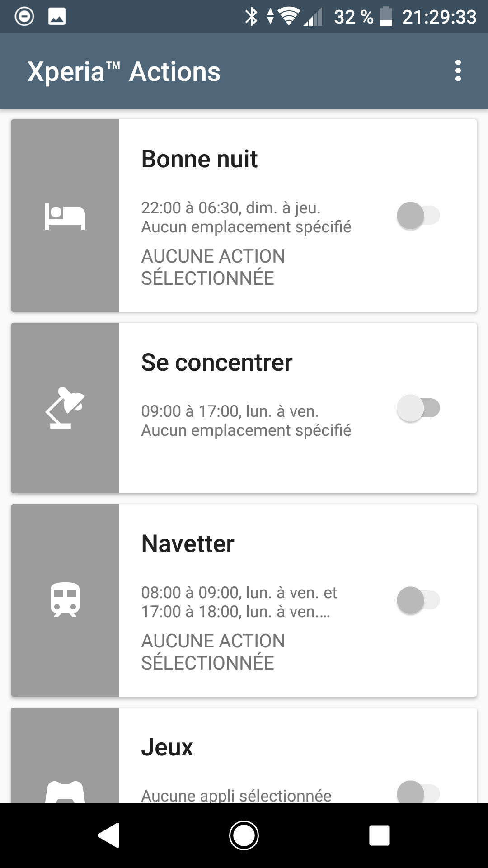Tap Navetter's "AUCUNE ACTION SÉLECTIONNÉE" text
This screenshot has width=488, height=868.
(213, 652)
